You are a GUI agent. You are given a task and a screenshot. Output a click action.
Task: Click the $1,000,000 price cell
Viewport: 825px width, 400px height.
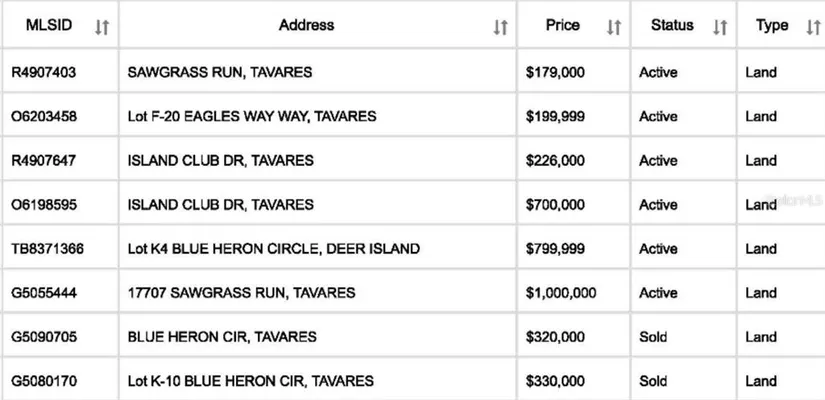point(560,293)
